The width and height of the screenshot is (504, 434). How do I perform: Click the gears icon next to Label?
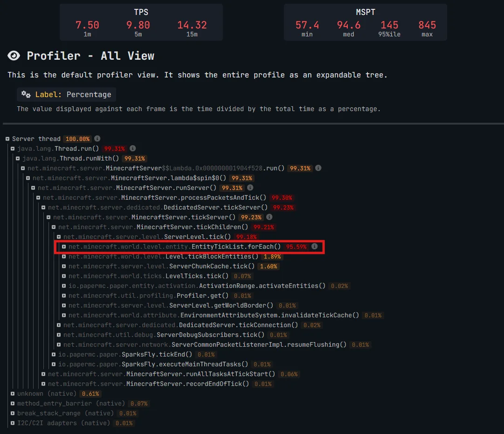[x=26, y=94]
